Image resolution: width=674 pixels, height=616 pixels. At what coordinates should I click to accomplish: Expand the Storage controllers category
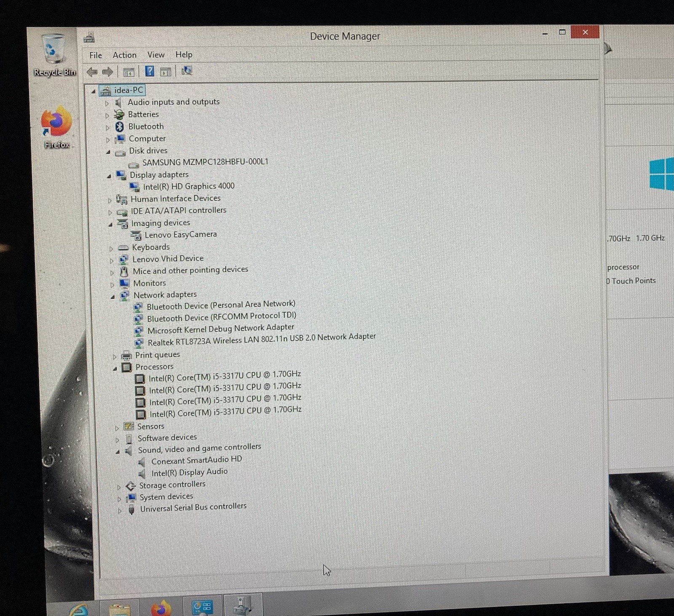[119, 487]
